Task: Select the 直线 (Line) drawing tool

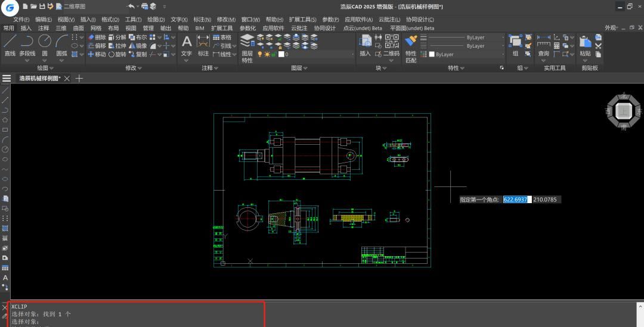Action: click(x=10, y=42)
